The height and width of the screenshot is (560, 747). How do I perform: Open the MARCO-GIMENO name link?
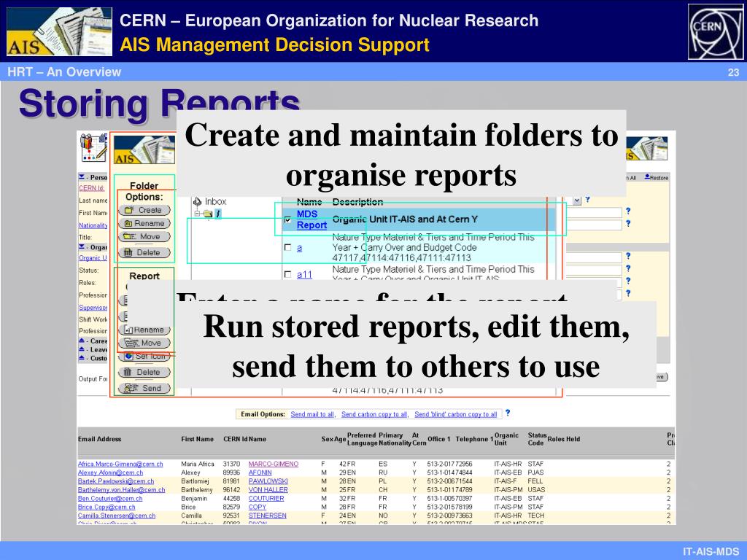[x=274, y=464]
